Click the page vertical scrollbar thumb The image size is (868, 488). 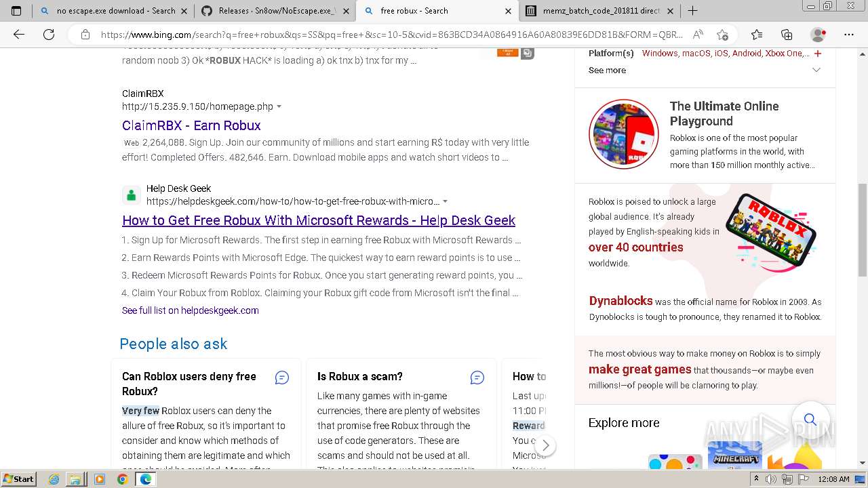click(x=863, y=230)
